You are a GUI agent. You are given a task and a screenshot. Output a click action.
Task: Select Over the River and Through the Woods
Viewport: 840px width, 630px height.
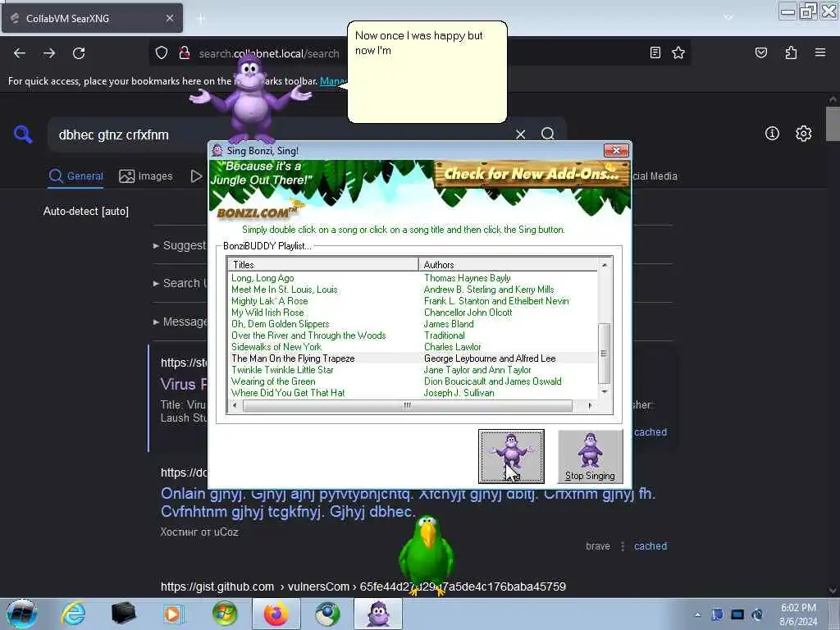308,336
